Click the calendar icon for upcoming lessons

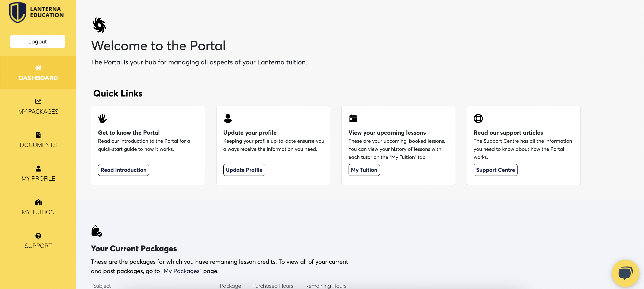click(x=353, y=118)
